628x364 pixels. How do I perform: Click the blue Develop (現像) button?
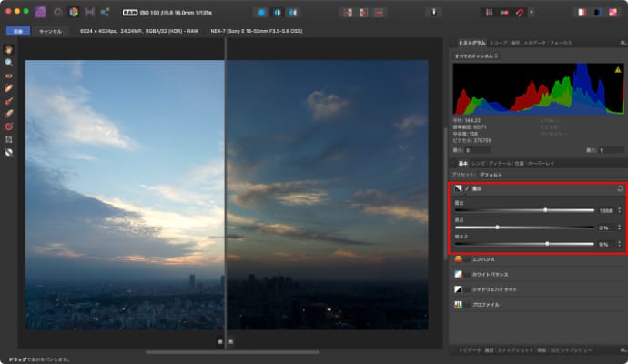(x=17, y=31)
